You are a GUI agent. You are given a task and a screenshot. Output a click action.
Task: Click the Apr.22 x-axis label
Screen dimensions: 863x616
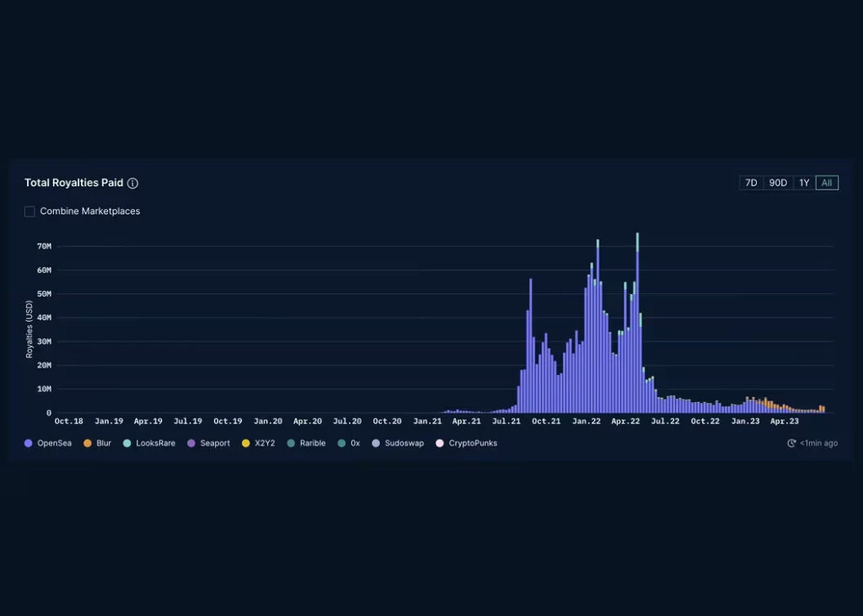tap(626, 421)
